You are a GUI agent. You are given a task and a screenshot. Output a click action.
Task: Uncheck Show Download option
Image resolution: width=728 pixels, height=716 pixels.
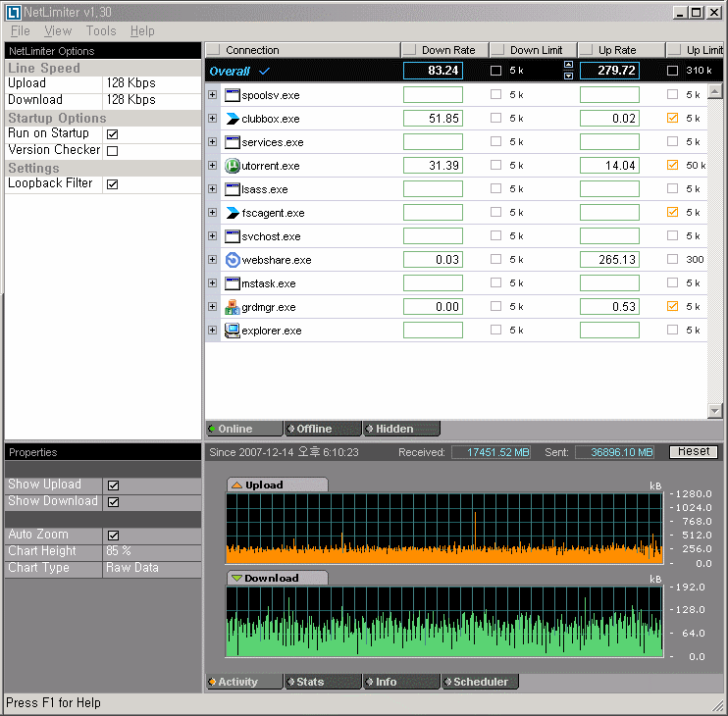click(x=113, y=502)
